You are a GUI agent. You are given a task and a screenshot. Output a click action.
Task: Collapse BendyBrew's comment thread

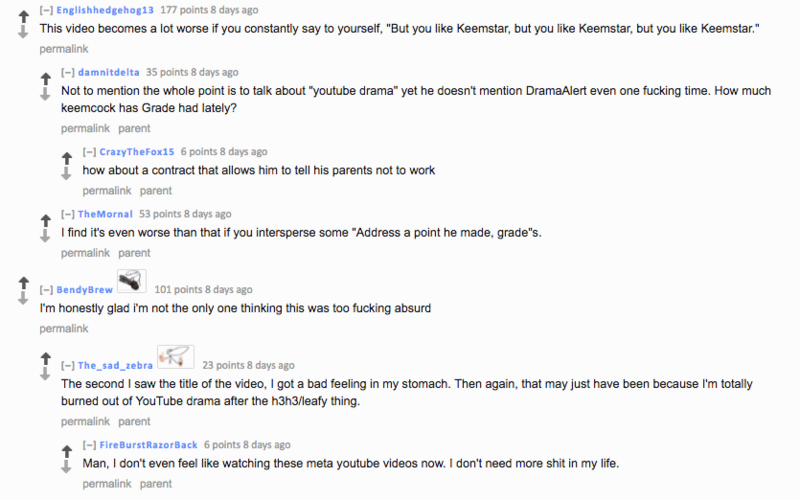tap(46, 290)
